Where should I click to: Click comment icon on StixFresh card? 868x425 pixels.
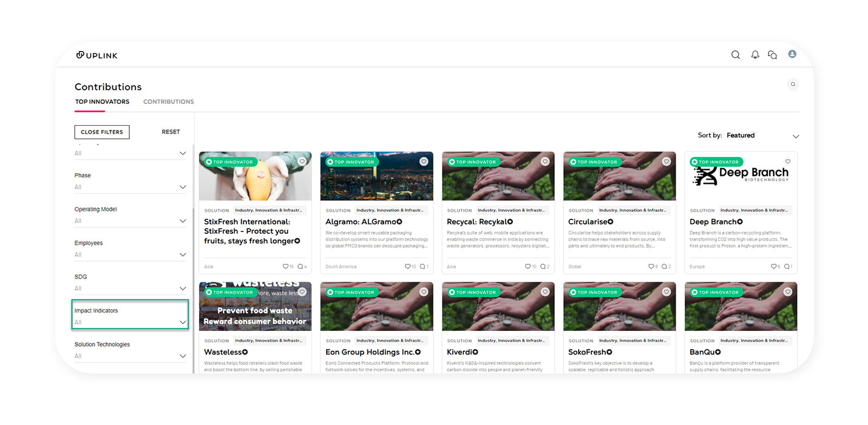pos(300,267)
